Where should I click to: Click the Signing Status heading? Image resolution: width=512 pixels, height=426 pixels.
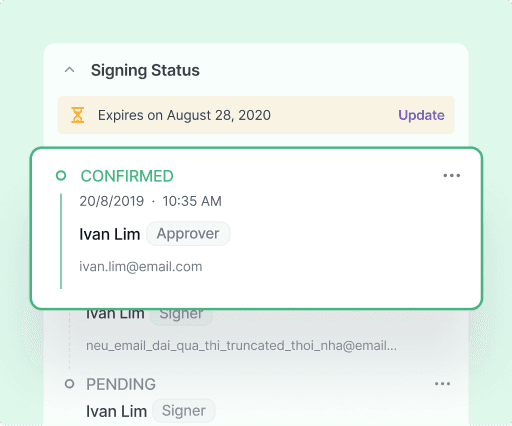point(145,70)
